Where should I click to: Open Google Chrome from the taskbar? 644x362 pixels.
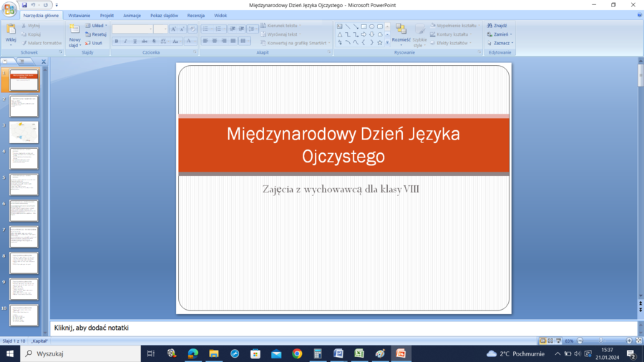(x=297, y=353)
